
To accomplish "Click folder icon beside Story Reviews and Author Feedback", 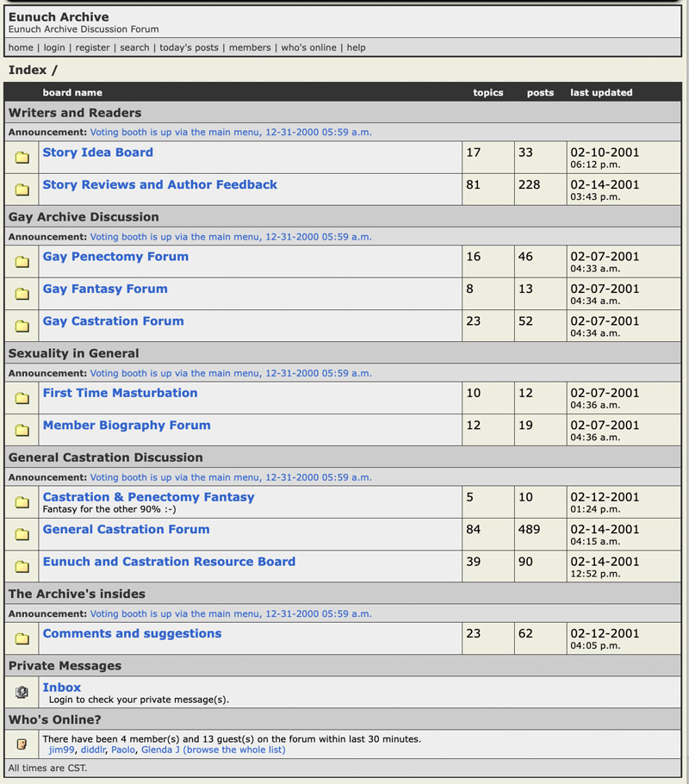I will (22, 190).
